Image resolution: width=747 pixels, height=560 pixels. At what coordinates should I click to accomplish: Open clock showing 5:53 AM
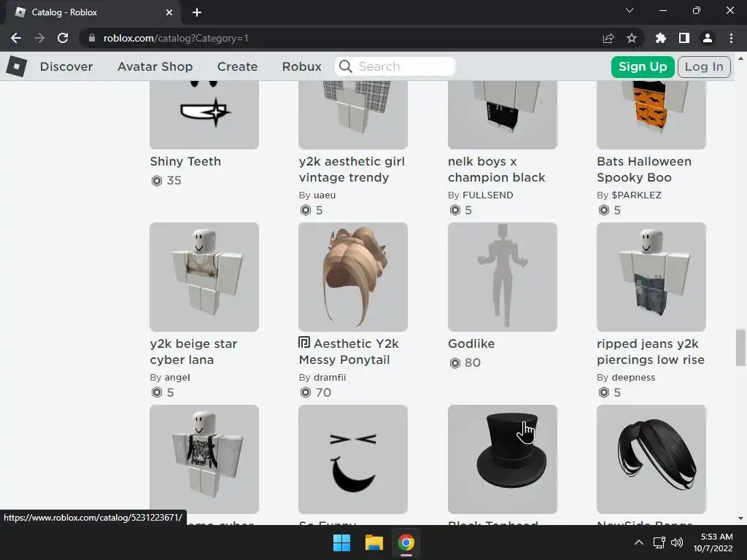(x=713, y=542)
